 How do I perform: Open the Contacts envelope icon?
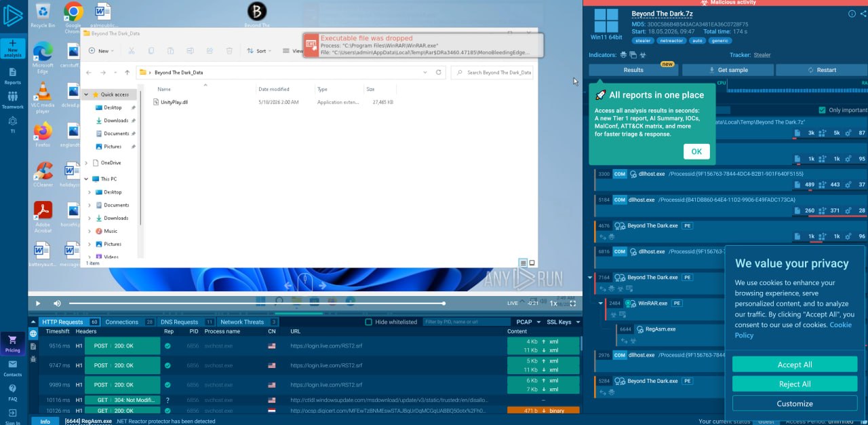(13, 368)
